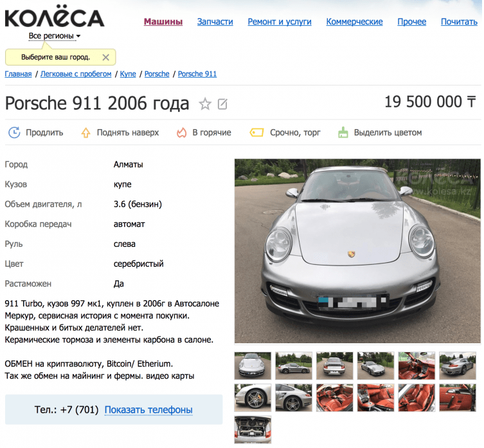
Task: Open the Все регионы dropdown
Action: click(55, 36)
